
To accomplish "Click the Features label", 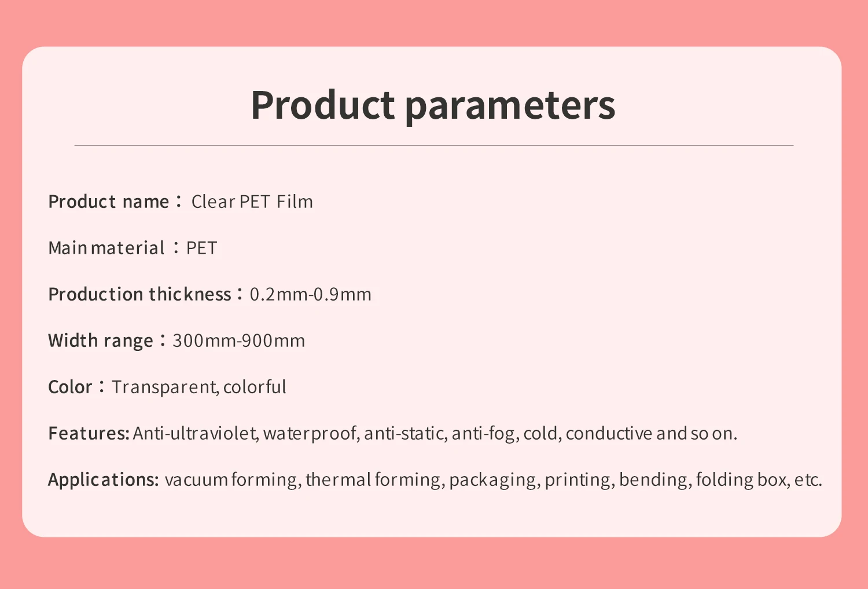I will click(89, 433).
